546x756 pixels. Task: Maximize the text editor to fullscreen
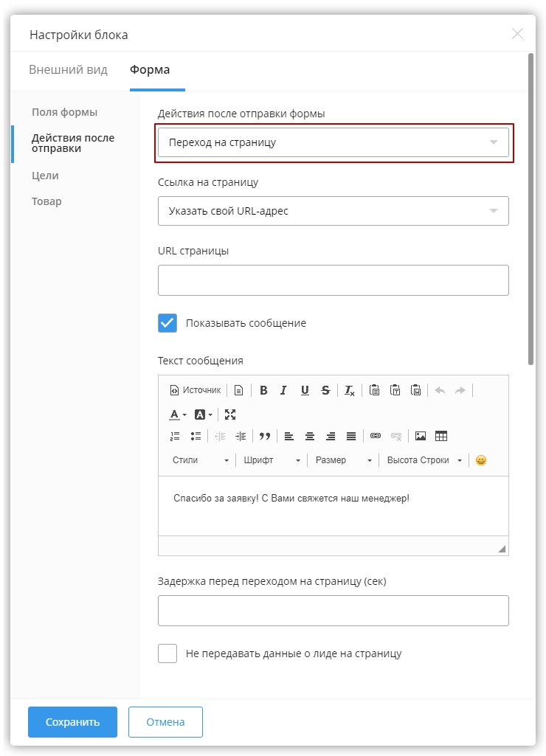[x=230, y=415]
